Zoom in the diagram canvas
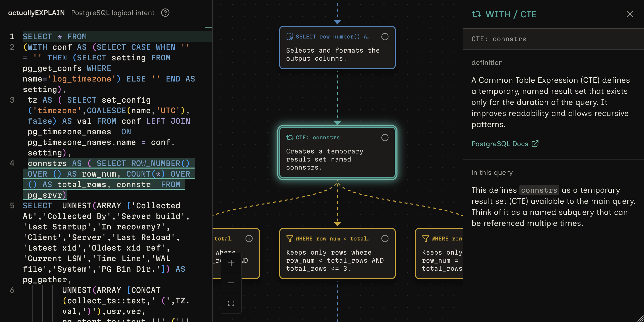The width and height of the screenshot is (644, 322). [x=231, y=263]
